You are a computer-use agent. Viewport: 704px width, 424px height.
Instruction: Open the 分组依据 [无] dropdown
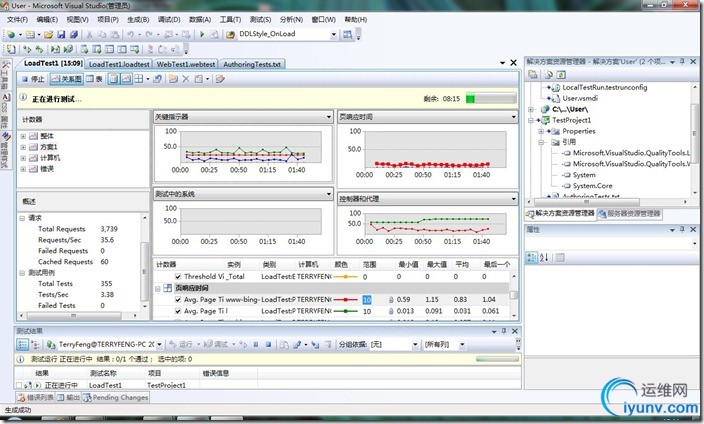pyautogui.click(x=415, y=345)
